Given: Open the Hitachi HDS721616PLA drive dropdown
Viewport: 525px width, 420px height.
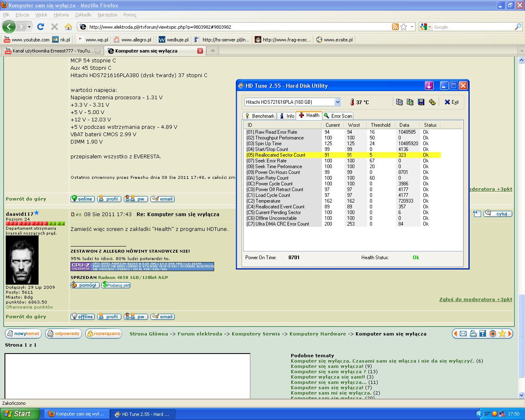Looking at the screenshot, I should (x=338, y=102).
